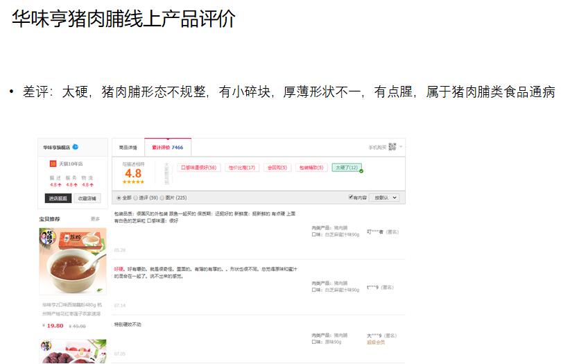The height and width of the screenshot is (364, 588).
Task: Switch to the 累计评价 7466 tab
Action: point(168,147)
